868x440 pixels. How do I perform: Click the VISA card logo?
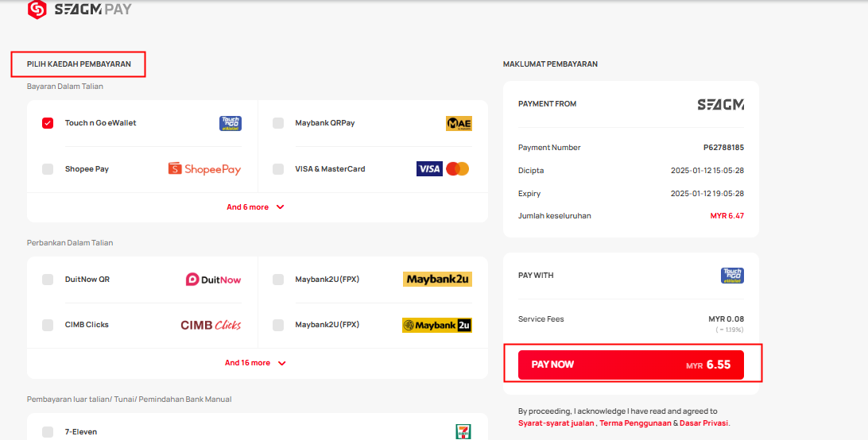point(429,169)
